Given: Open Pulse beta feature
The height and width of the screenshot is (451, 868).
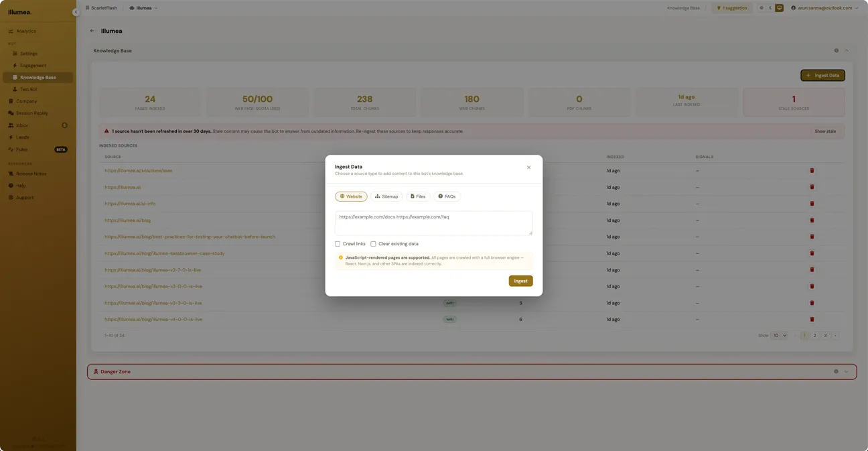Looking at the screenshot, I should coord(38,149).
